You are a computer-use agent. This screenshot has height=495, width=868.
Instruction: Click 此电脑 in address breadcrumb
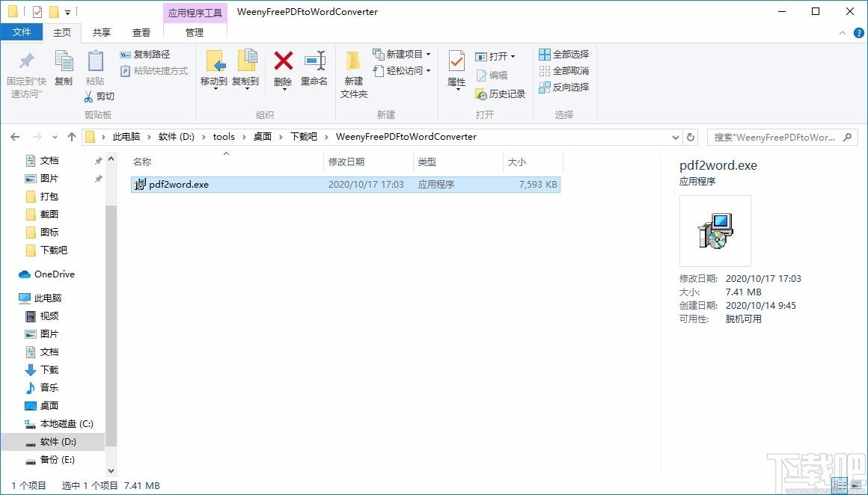126,137
